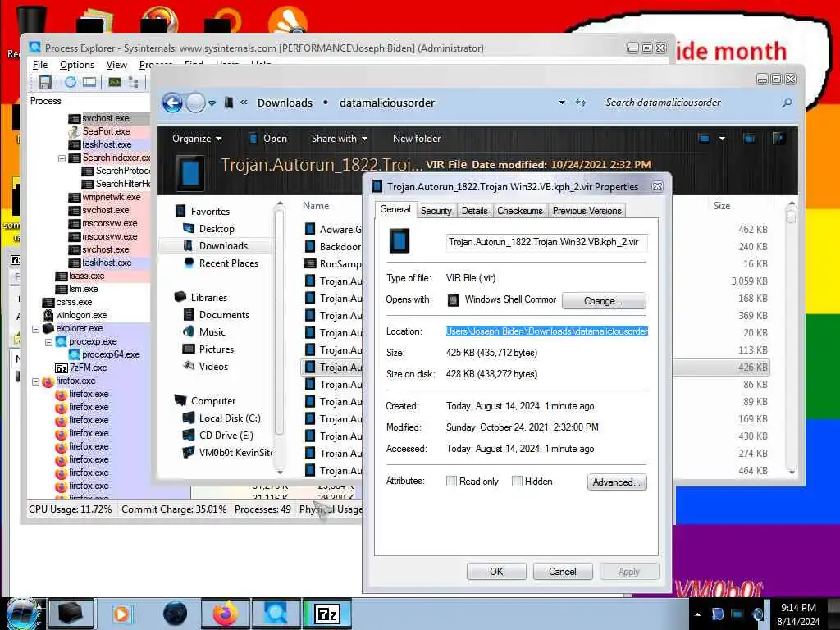Open File menu in Process Explorer

[x=40, y=65]
